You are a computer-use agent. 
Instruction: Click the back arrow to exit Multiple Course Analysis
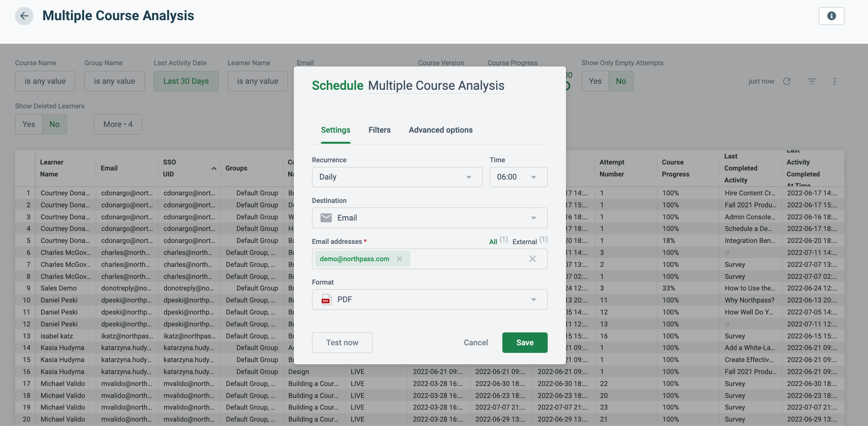[24, 16]
